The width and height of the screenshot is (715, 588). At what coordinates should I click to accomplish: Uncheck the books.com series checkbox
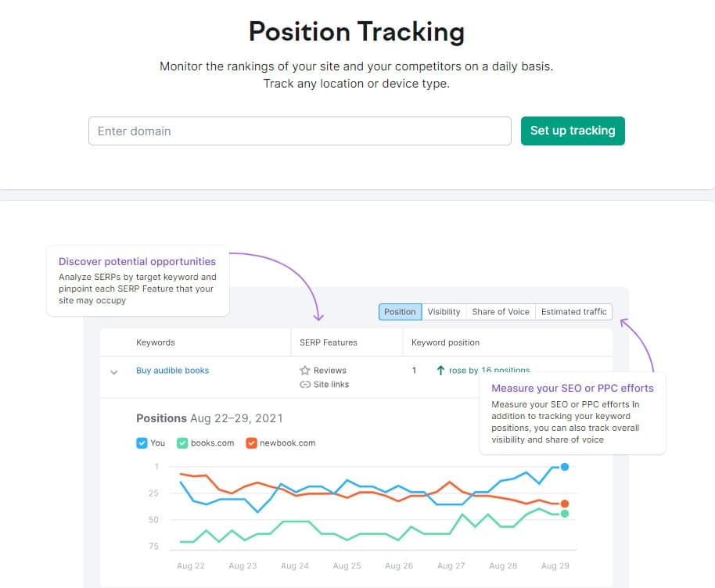pyautogui.click(x=182, y=443)
